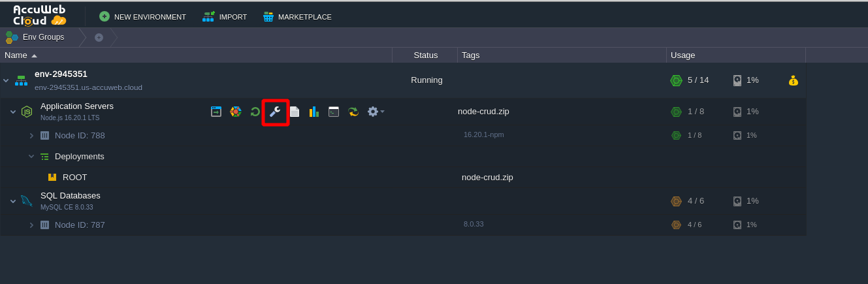Viewport: 868px width, 284px height.
Task: Launch the Web SSH terminal icon
Action: click(334, 112)
